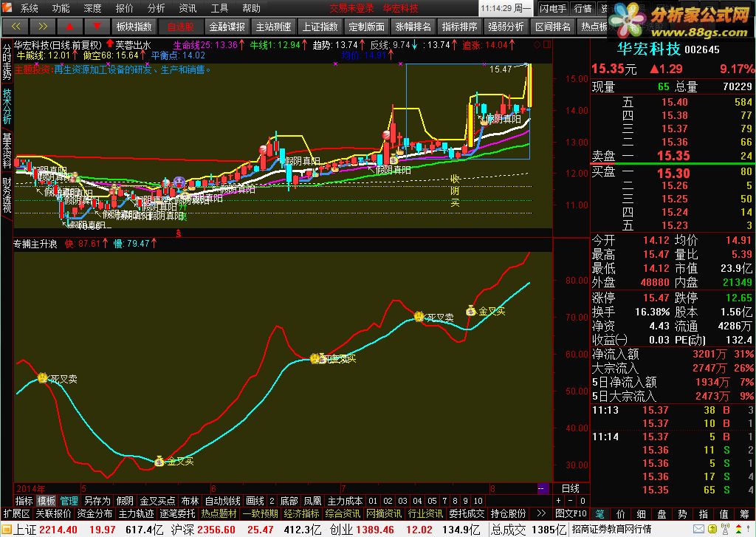The height and width of the screenshot is (537, 756).
Task: Click the 指标排序 toolbar button
Action: [459, 27]
